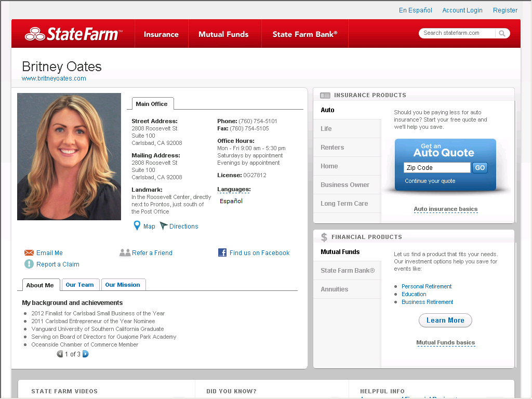Viewport: 532px width, 399px height.
Task: Click the Email Me link
Action: click(49, 253)
